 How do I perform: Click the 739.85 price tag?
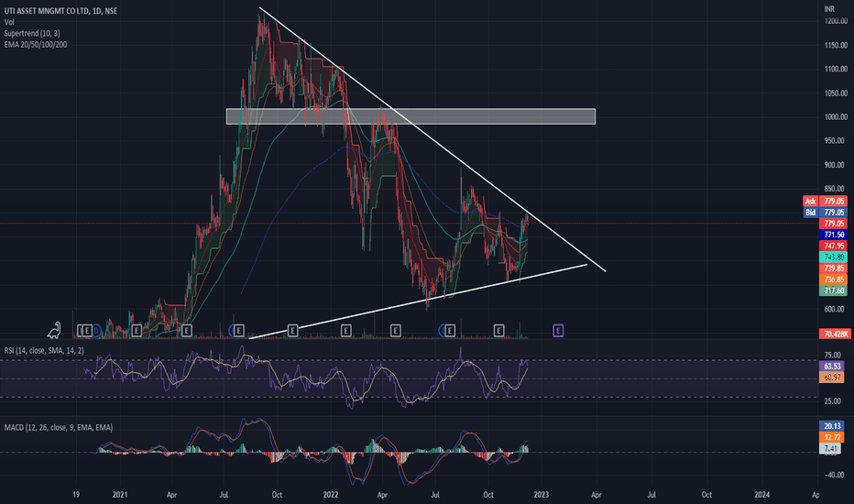pyautogui.click(x=833, y=268)
